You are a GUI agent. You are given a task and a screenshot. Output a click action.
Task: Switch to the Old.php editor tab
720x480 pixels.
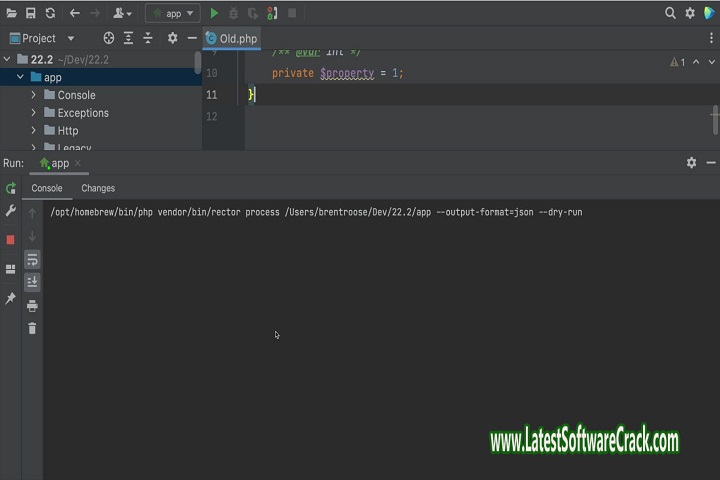point(232,39)
